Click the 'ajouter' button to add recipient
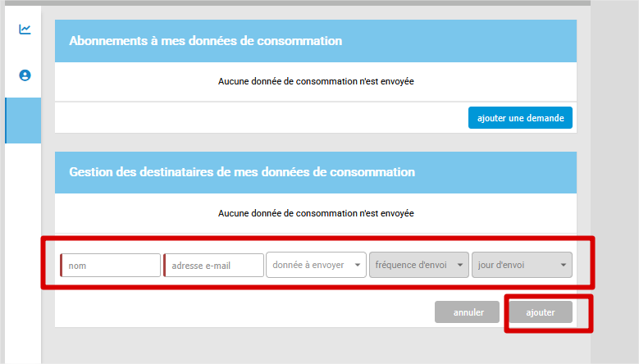639x364 pixels. (x=539, y=312)
